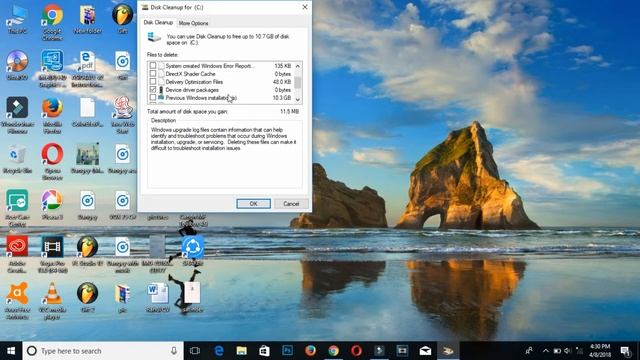Screen dimensions: 640x360
Task: Select the Delivery Optimization Files row
Action: (x=220, y=82)
